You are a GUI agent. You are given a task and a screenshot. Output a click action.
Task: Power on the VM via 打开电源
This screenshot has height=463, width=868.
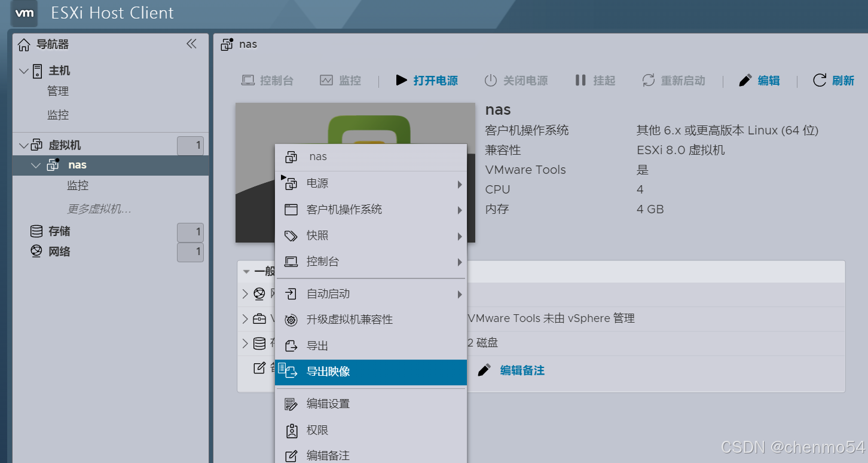427,81
